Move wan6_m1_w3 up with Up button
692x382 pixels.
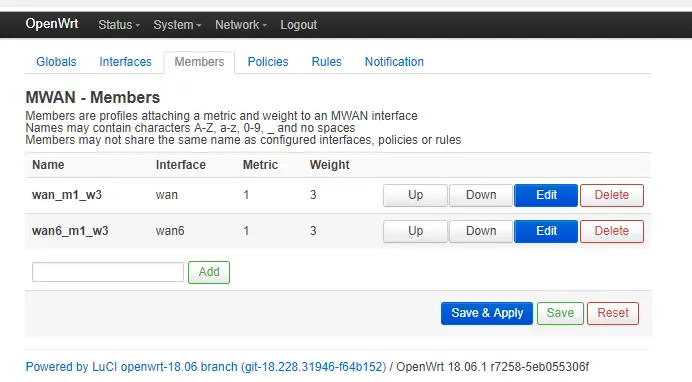415,232
